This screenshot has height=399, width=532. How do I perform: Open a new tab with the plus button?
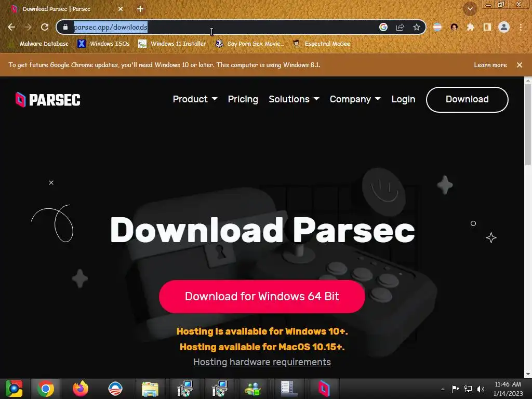140,9
